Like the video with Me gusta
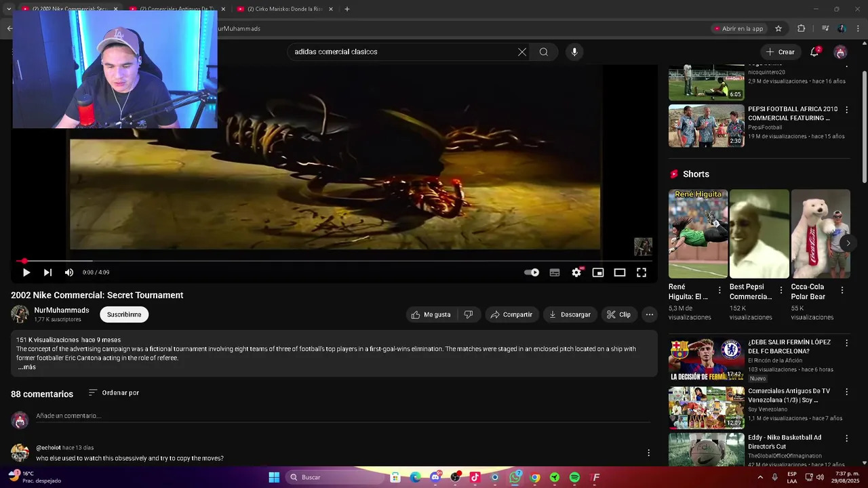Image resolution: width=868 pixels, height=488 pixels. tap(431, 314)
